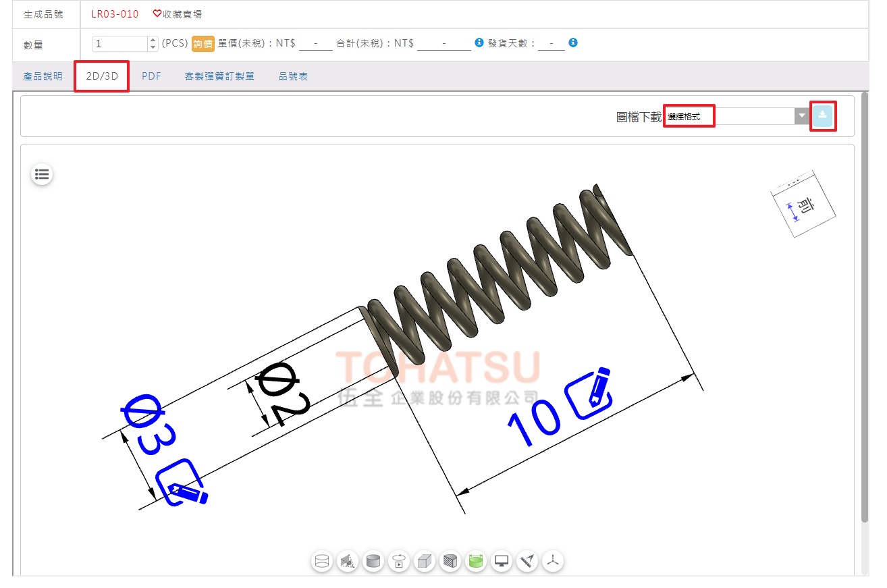This screenshot has height=588, width=887.
Task: Click the fullscreen monitor icon
Action: click(x=502, y=561)
